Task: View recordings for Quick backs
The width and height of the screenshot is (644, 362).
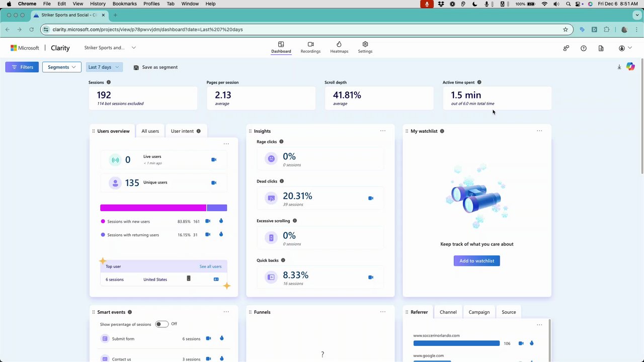Action: [x=371, y=277]
